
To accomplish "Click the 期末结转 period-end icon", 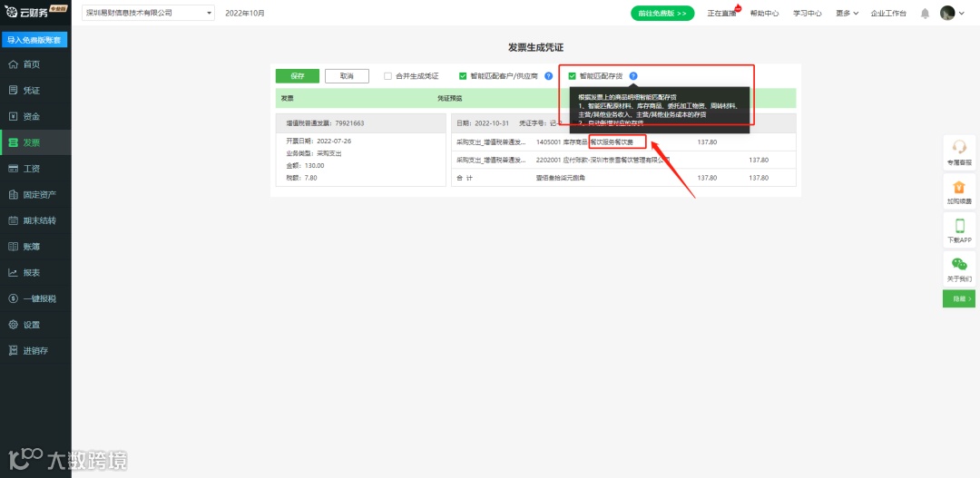I will click(x=13, y=220).
